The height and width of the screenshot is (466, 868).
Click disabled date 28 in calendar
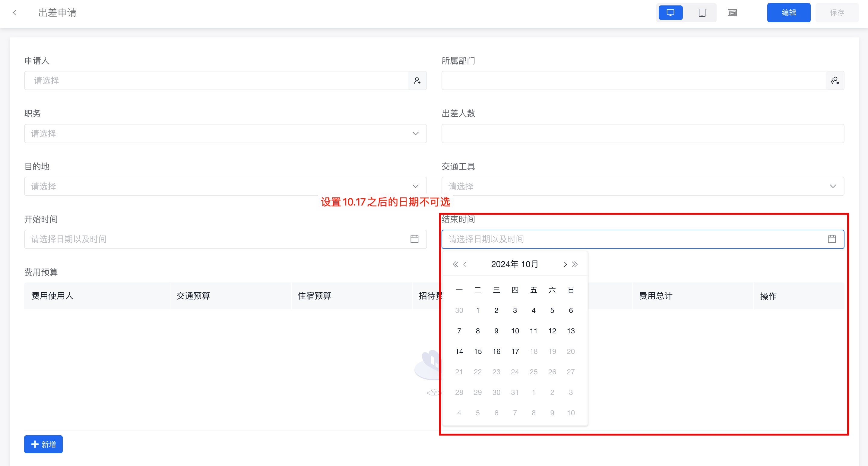tap(459, 392)
